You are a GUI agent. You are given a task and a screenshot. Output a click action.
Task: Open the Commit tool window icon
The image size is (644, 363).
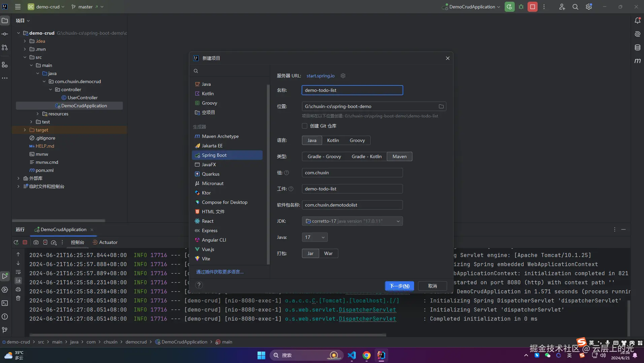tap(5, 34)
